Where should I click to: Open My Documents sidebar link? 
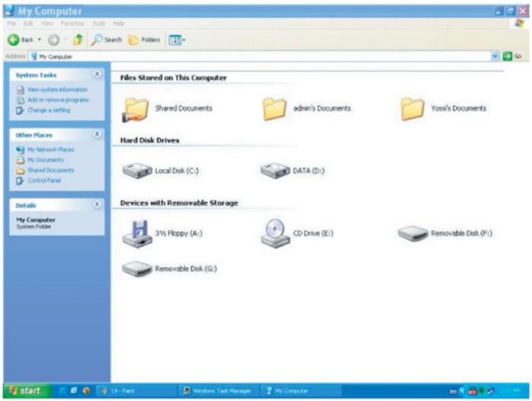[46, 160]
